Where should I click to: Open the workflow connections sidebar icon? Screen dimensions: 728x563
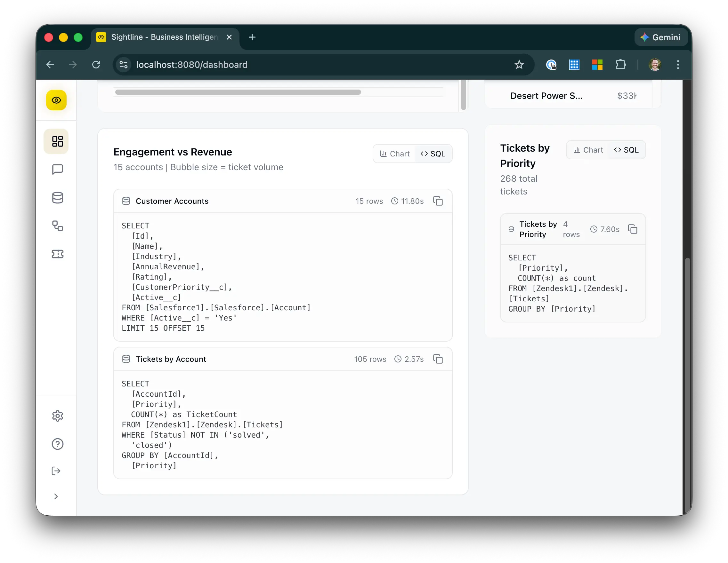pyautogui.click(x=57, y=226)
